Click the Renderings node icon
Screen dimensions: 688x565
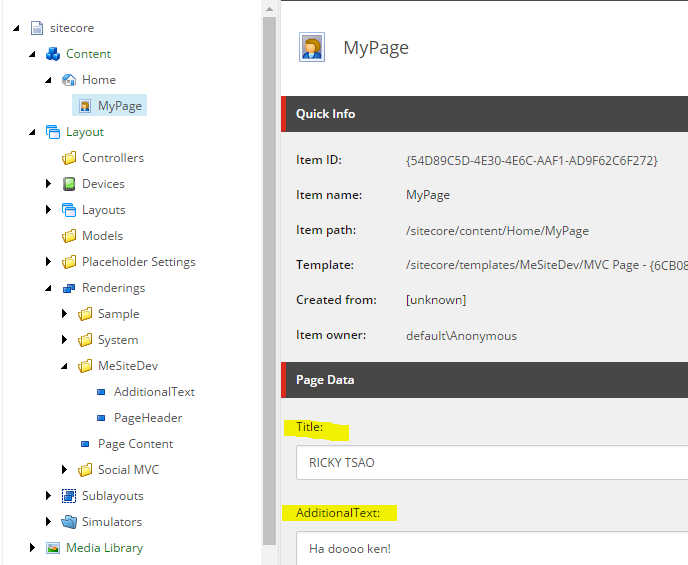pos(69,288)
